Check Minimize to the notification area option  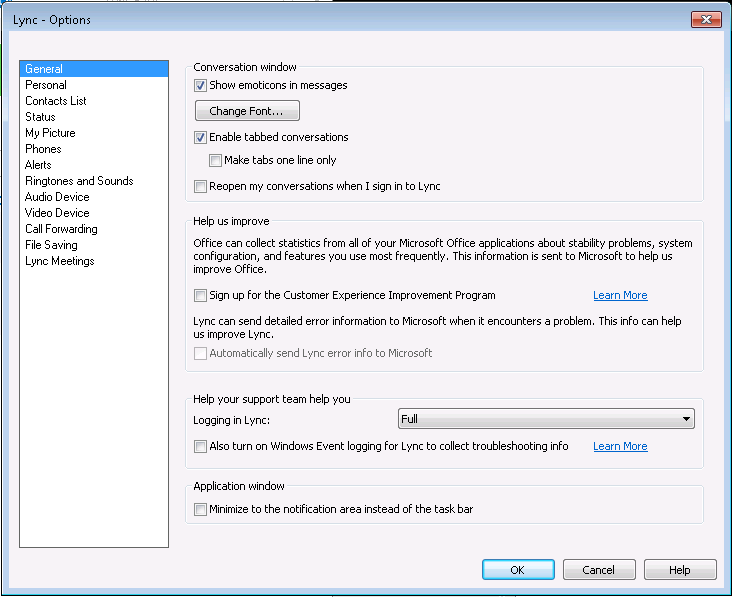[x=200, y=509]
